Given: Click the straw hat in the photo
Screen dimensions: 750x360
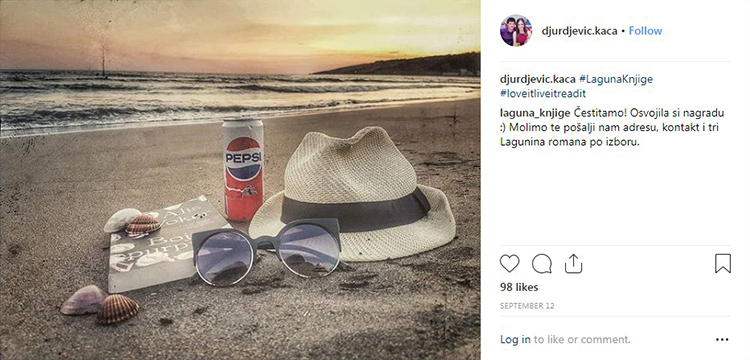Looking at the screenshot, I should (x=353, y=194).
